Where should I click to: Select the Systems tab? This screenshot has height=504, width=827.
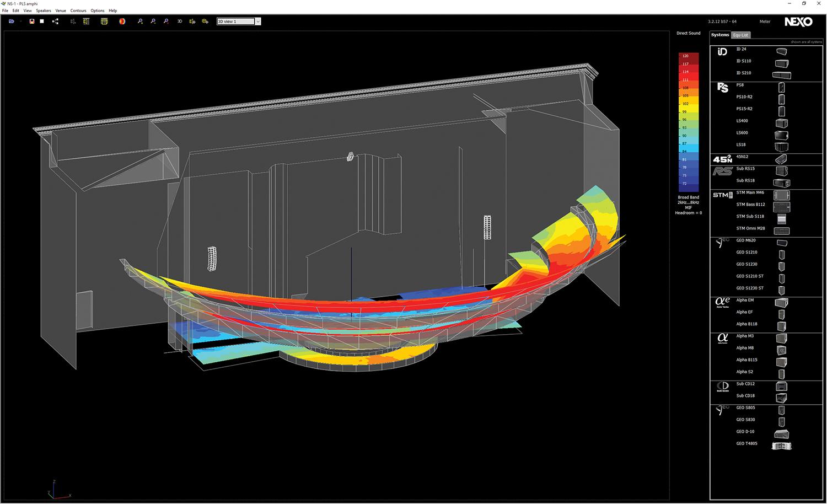[719, 35]
